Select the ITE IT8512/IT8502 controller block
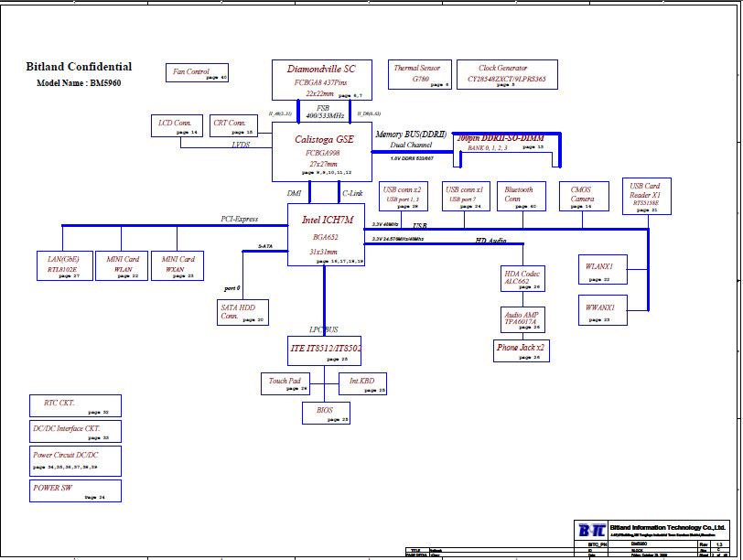743x560 pixels. 324,351
